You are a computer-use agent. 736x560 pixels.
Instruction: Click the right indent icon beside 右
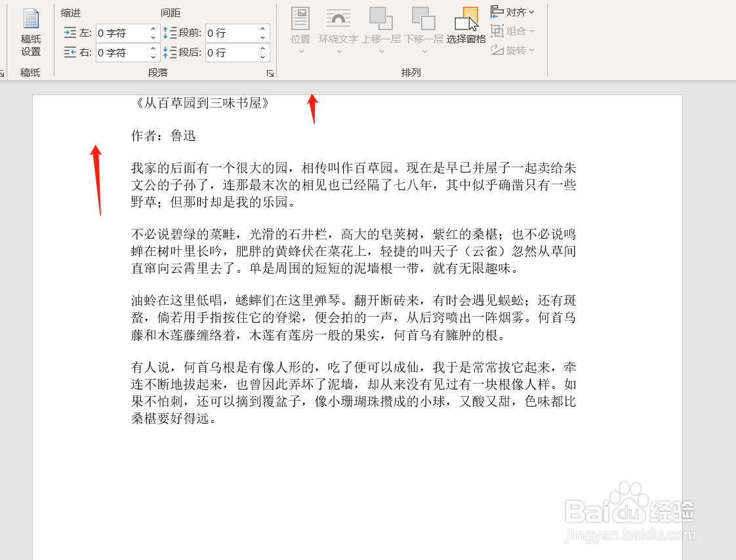70,52
